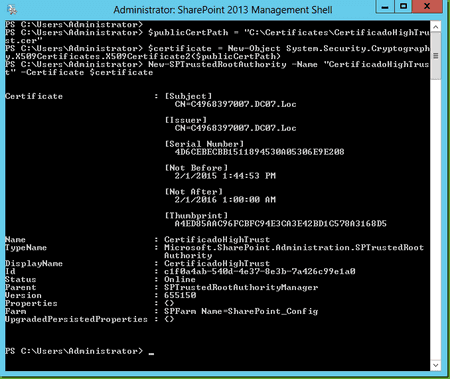Click the thumbprint value A4ED85AAC96F...
The height and width of the screenshot is (379, 450).
pyautogui.click(x=280, y=223)
